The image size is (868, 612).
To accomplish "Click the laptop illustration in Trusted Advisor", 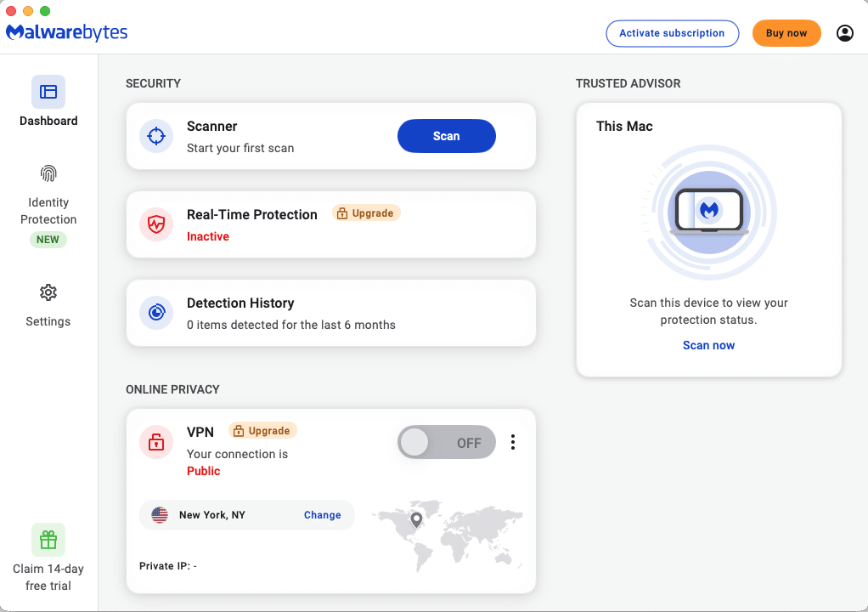I will coord(709,212).
